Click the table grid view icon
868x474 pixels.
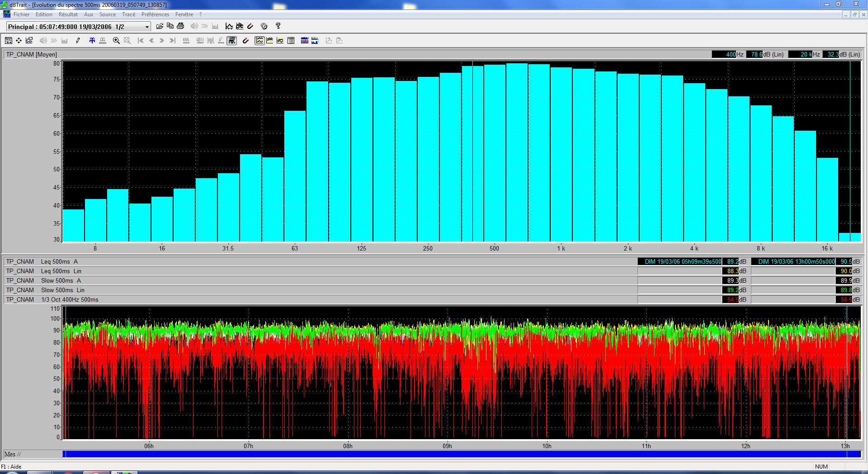click(x=291, y=41)
